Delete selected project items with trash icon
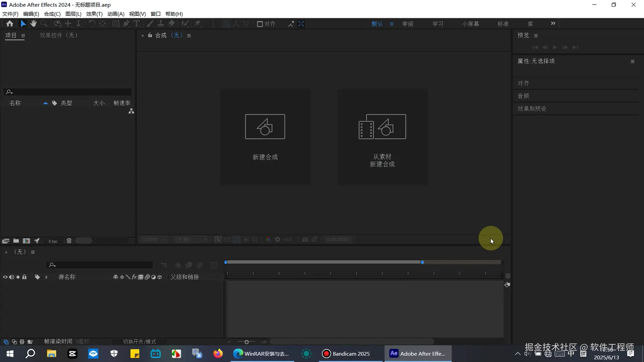The image size is (644, 362). coord(69,241)
